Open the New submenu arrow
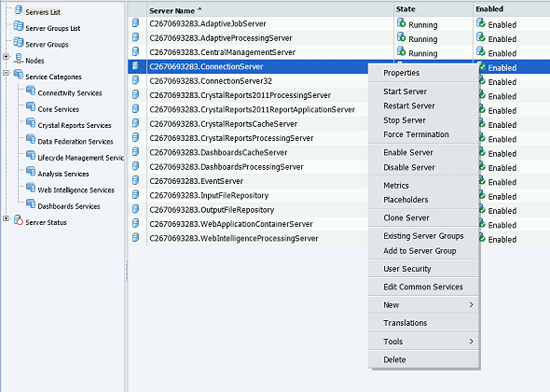The width and height of the screenshot is (550, 392). coord(471,305)
